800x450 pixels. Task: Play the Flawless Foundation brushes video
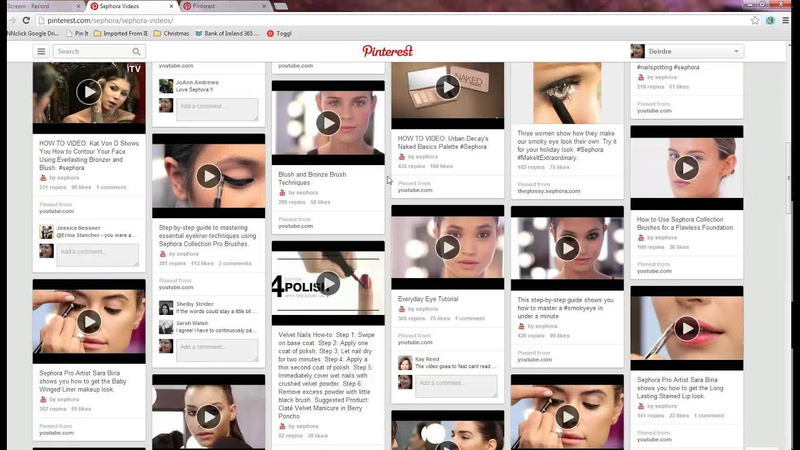(686, 168)
